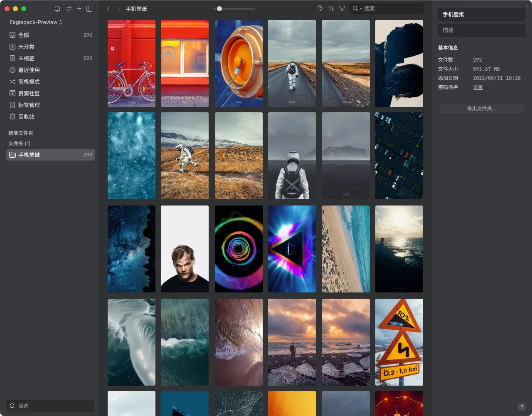Screen dimensions: 532x416
Task: Click the 筛选 filter field
Action: click(x=51, y=406)
